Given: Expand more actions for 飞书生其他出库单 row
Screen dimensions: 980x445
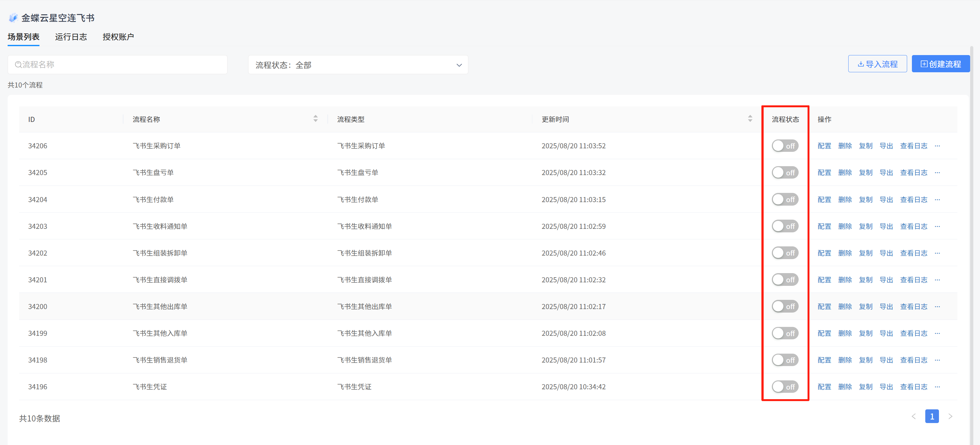Looking at the screenshot, I should click(937, 307).
